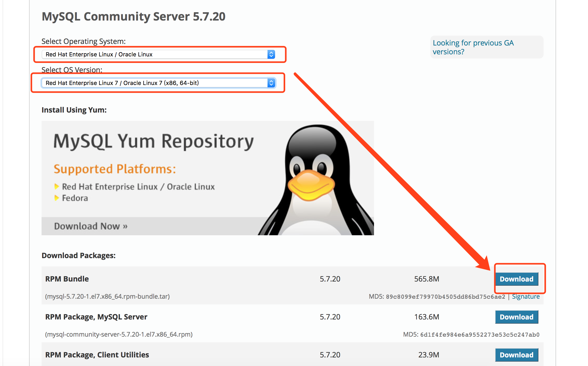Viewport: 588px width, 366px height.
Task: Click Client Utilities row version 5.7.20
Action: pos(330,355)
